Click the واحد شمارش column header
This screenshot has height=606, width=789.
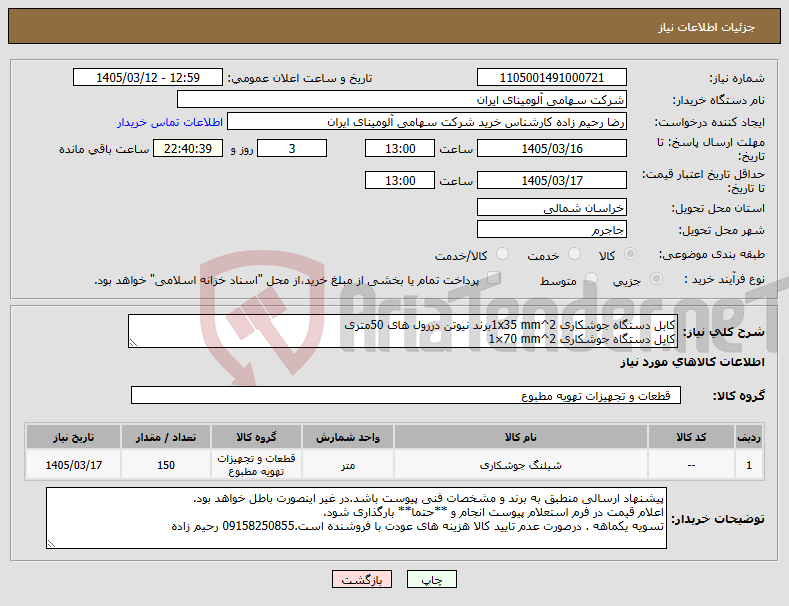pos(347,437)
